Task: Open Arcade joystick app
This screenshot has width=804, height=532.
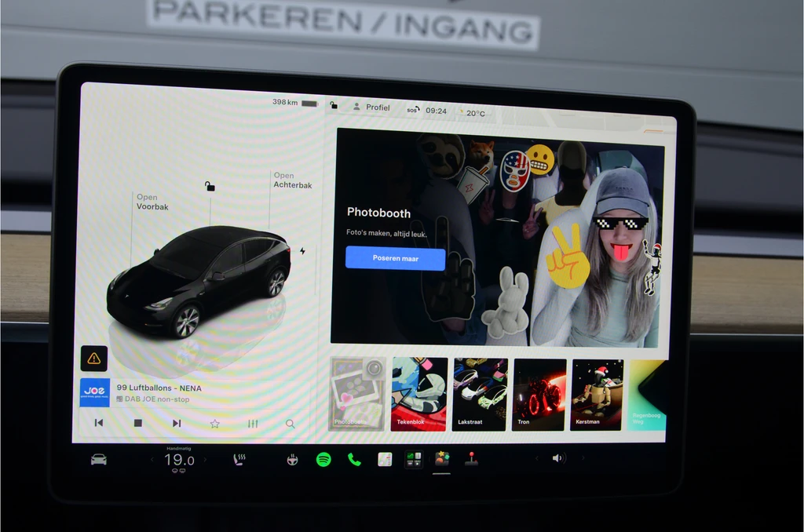Action: pos(471,459)
